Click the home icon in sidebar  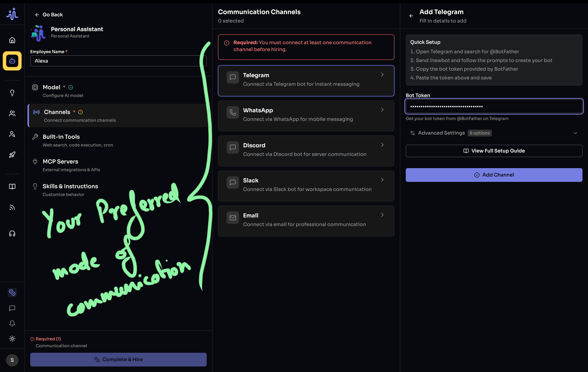[12, 40]
